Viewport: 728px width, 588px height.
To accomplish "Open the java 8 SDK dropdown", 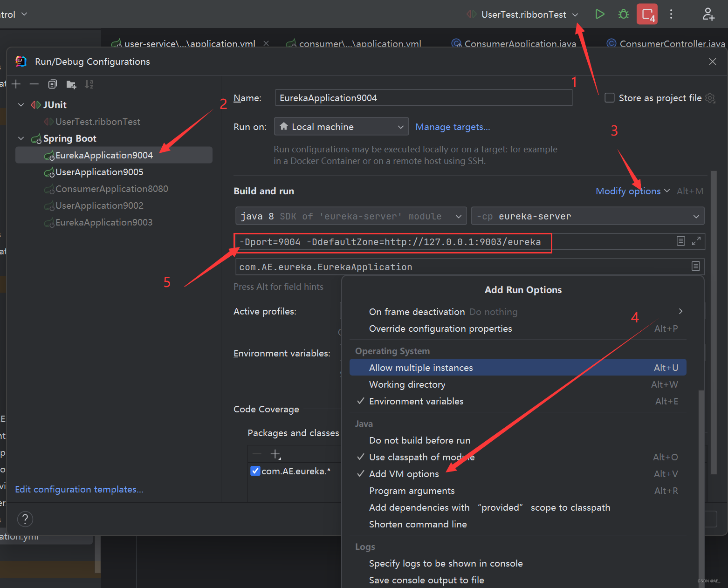I will tap(351, 216).
